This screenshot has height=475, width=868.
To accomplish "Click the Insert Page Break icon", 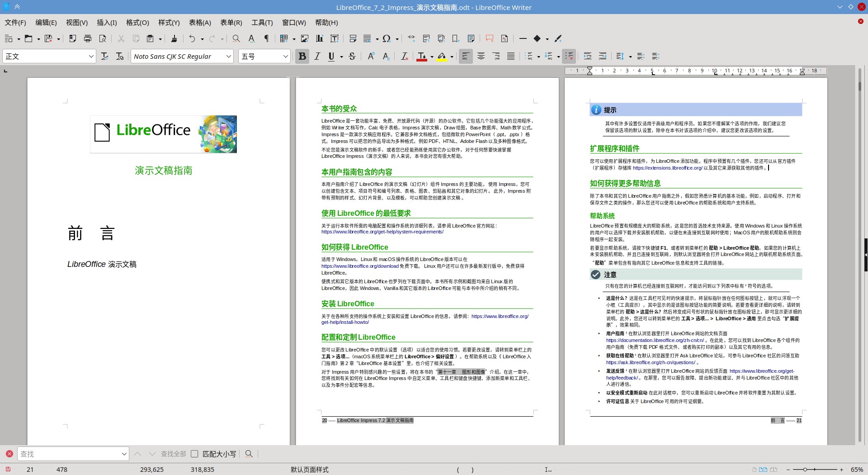I will (353, 38).
